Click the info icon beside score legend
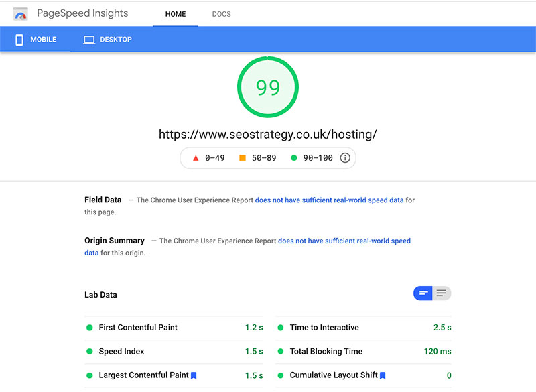This screenshot has width=536, height=392. (x=345, y=158)
